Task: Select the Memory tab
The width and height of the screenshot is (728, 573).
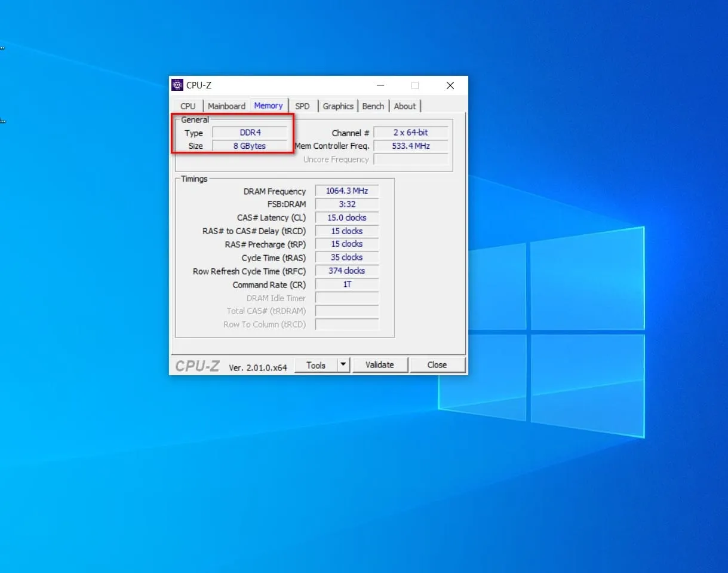Action: click(268, 106)
